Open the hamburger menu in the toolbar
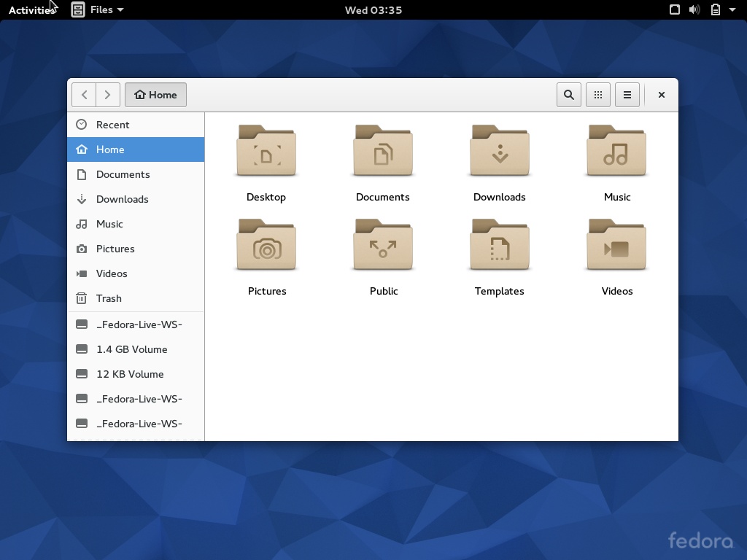This screenshot has width=747, height=560. tap(627, 95)
